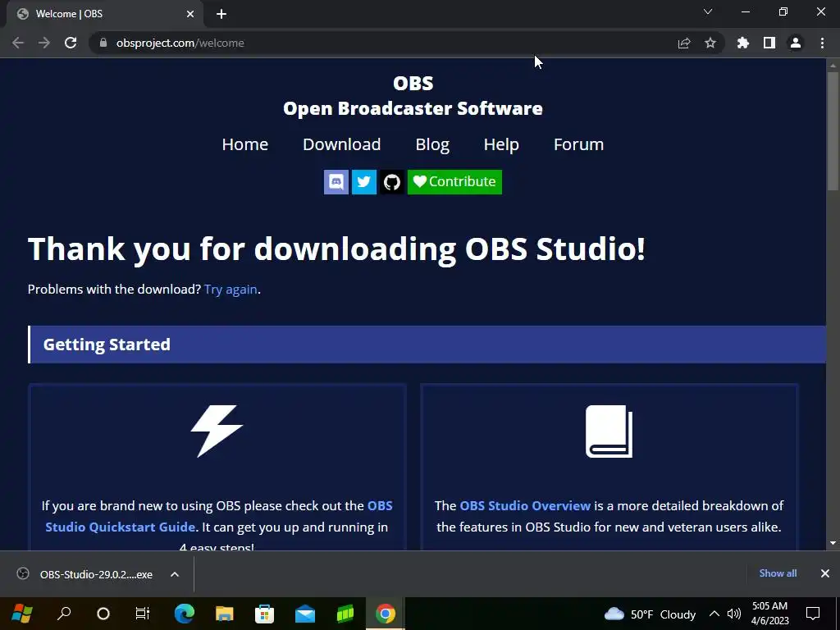This screenshot has height=630, width=840.
Task: Open Chrome three-dot menu
Action: 822,43
